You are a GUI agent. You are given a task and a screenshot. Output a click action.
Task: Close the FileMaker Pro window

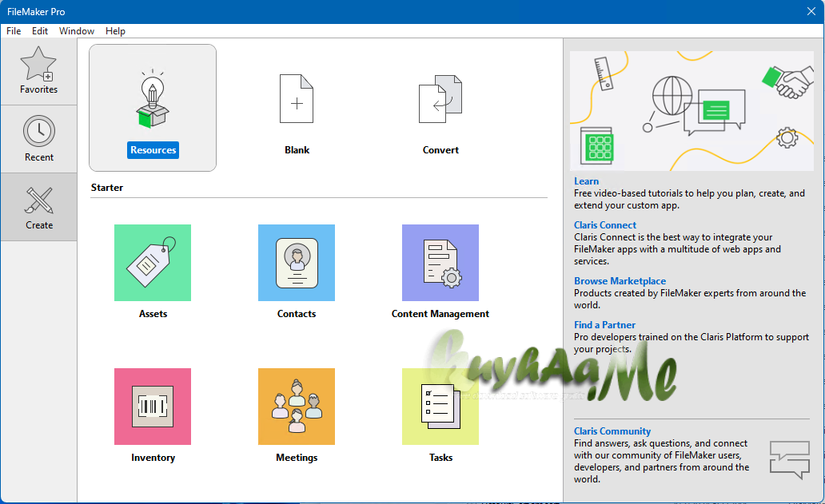tap(811, 11)
